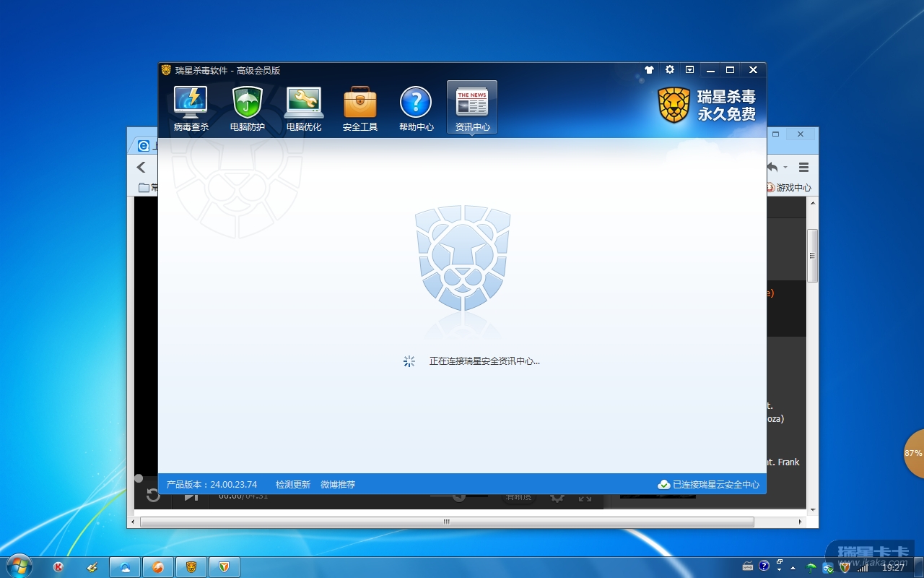The width and height of the screenshot is (924, 578).
Task: Open the Rising title bar dropdown menu
Action: point(690,70)
